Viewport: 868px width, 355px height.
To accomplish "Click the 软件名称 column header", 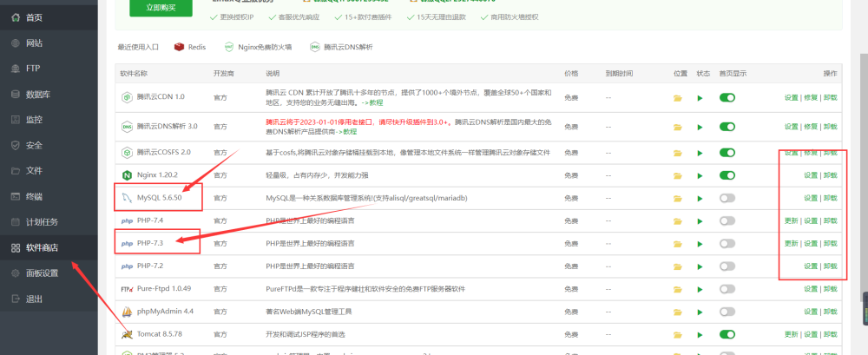I will point(134,74).
